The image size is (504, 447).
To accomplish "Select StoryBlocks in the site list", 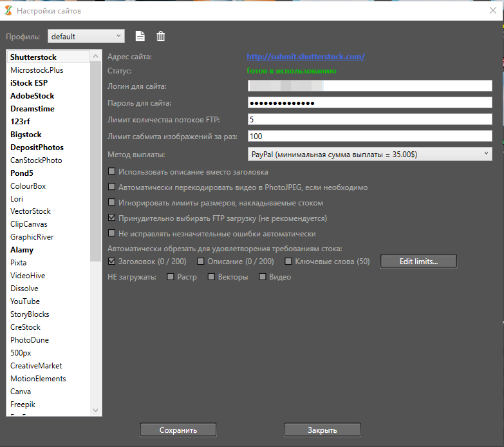I will (x=48, y=314).
